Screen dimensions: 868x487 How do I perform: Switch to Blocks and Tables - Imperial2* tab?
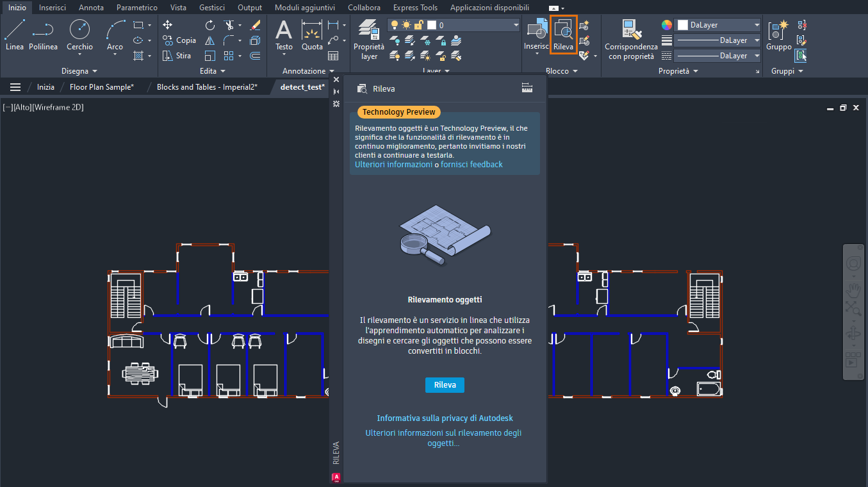tap(207, 87)
